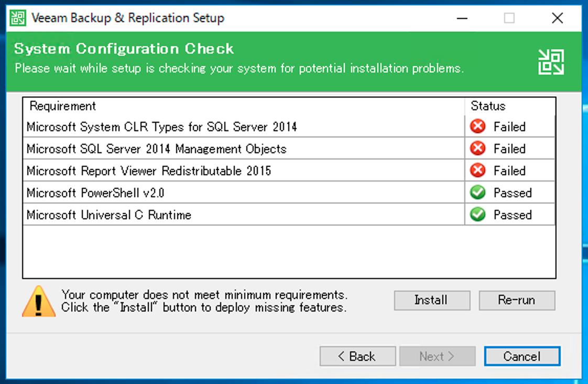The width and height of the screenshot is (588, 384).
Task: Click the disabled Next button
Action: (437, 356)
